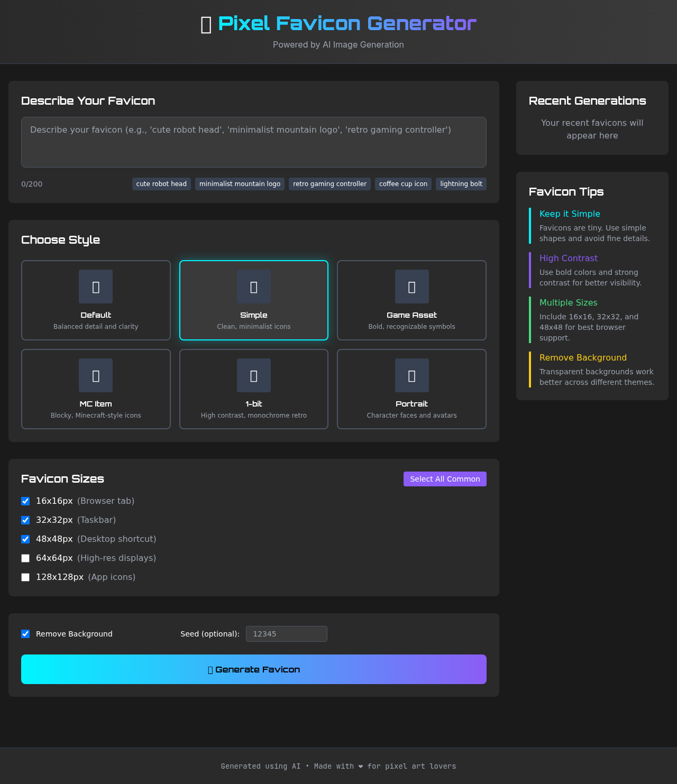677x784 pixels.
Task: Choose the 1-bit style icon
Action: [x=254, y=375]
